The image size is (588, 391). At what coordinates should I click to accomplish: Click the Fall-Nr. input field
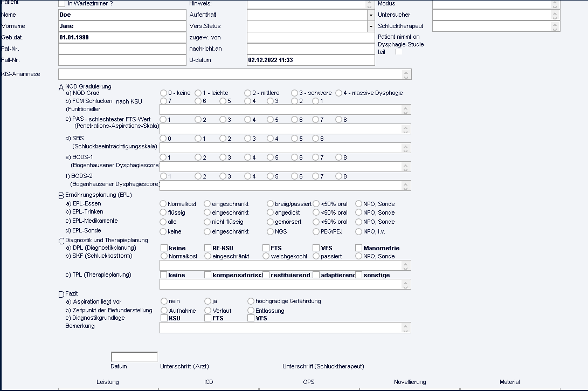(122, 60)
